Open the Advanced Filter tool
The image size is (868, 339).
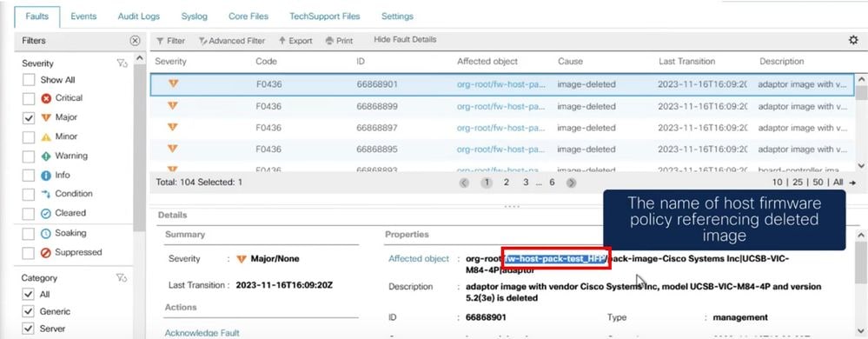coord(231,41)
